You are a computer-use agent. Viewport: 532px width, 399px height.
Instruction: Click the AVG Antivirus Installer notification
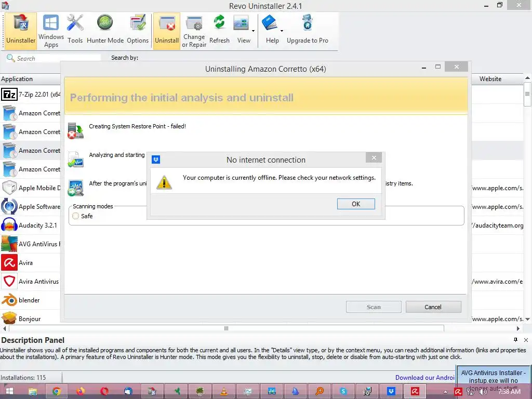click(494, 377)
